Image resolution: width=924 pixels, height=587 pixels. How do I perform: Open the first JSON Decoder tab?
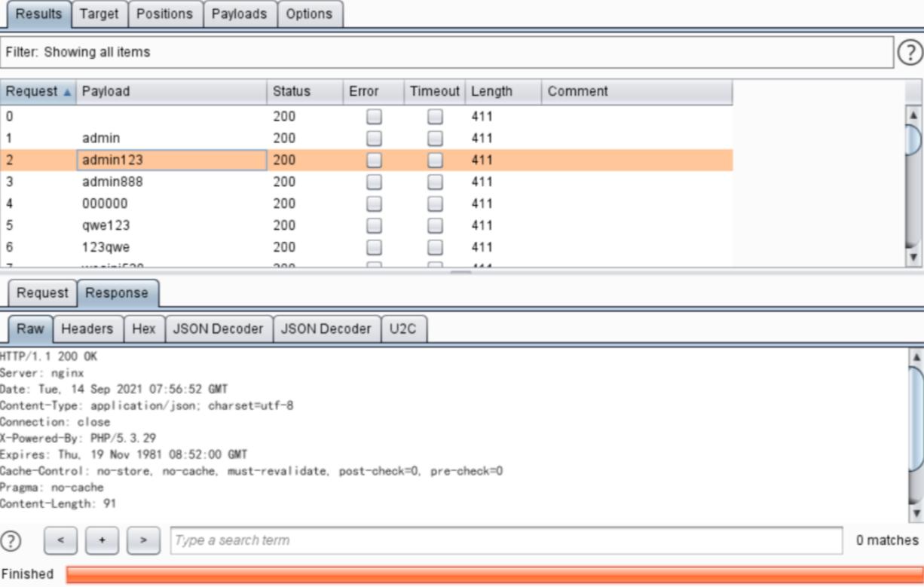click(218, 329)
